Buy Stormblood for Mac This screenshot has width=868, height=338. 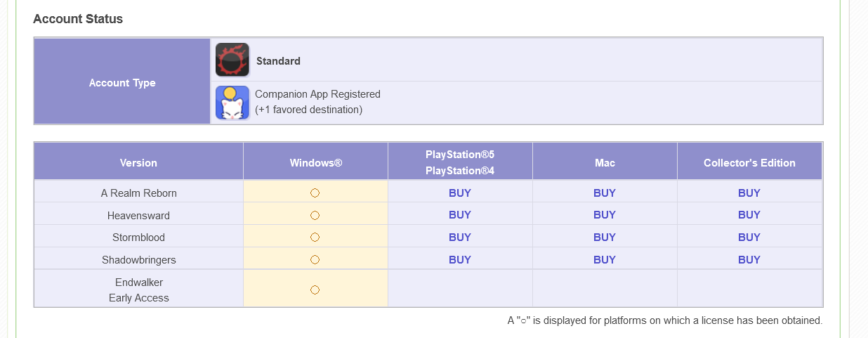click(x=605, y=238)
